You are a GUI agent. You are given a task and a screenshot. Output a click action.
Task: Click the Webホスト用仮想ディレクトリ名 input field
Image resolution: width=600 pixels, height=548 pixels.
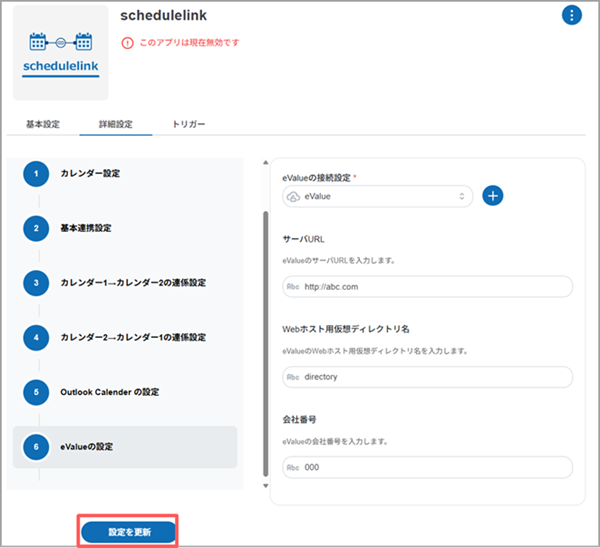pyautogui.click(x=427, y=377)
